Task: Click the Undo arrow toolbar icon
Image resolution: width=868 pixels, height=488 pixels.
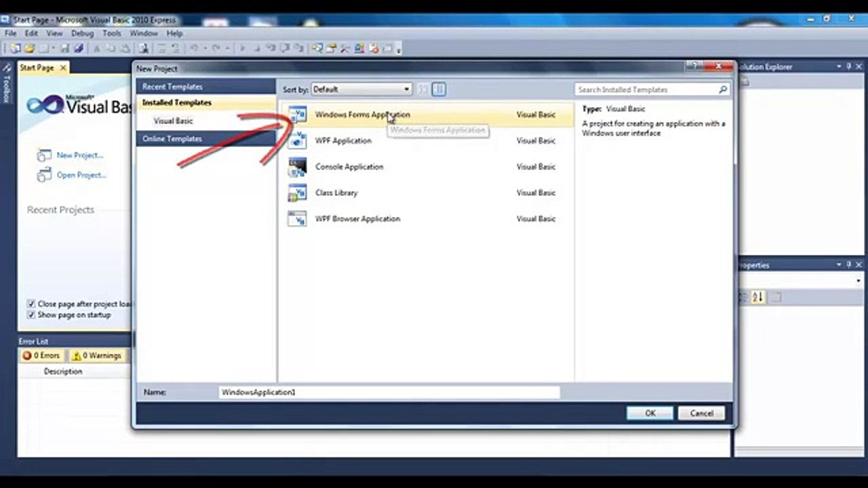Action: (194, 48)
